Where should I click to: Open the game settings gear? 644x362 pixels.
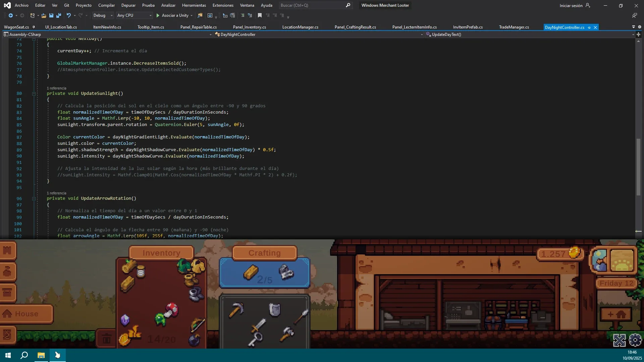[635, 340]
